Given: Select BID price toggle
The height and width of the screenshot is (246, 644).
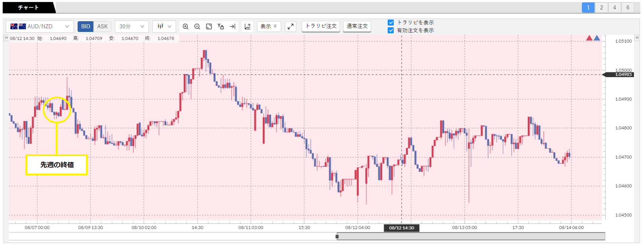Looking at the screenshot, I should coord(86,26).
